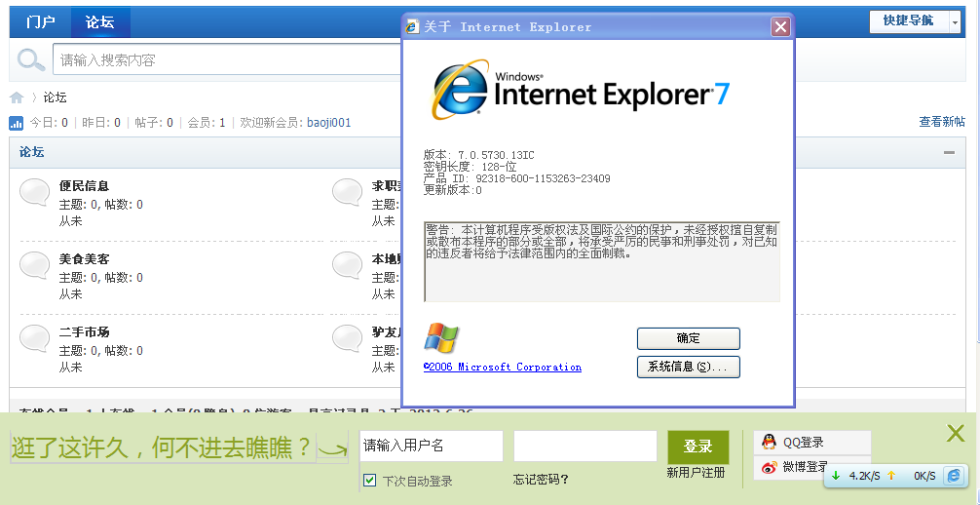This screenshot has height=505, width=980.
Task: Open the 二手市场 forum link
Action: [x=85, y=332]
